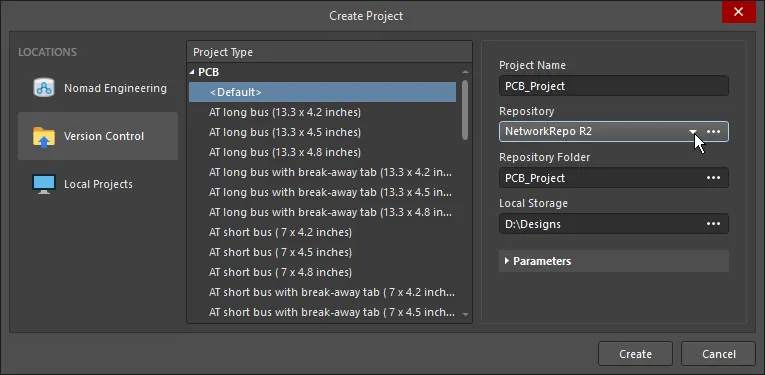Select AT long bus (13.3 x 4.5 inches)
Image resolution: width=765 pixels, height=375 pixels.
285,132
